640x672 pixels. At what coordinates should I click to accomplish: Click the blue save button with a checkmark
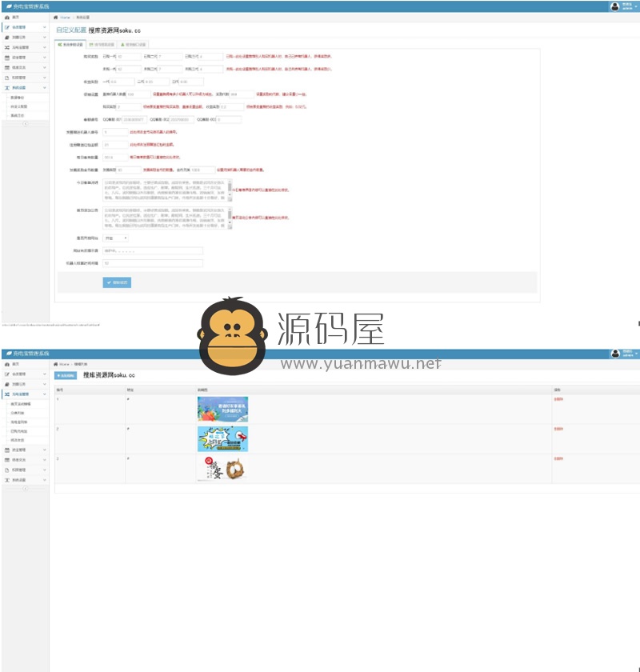(117, 282)
